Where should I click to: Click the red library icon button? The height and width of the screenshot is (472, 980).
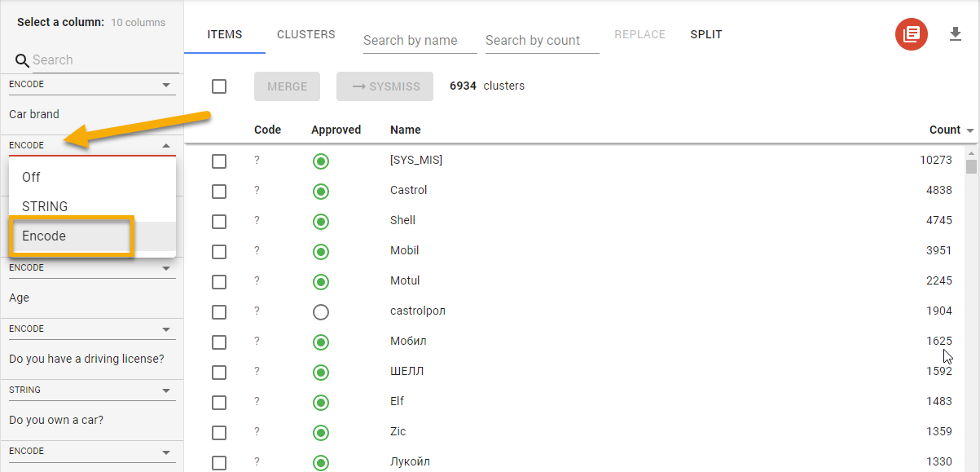[911, 35]
